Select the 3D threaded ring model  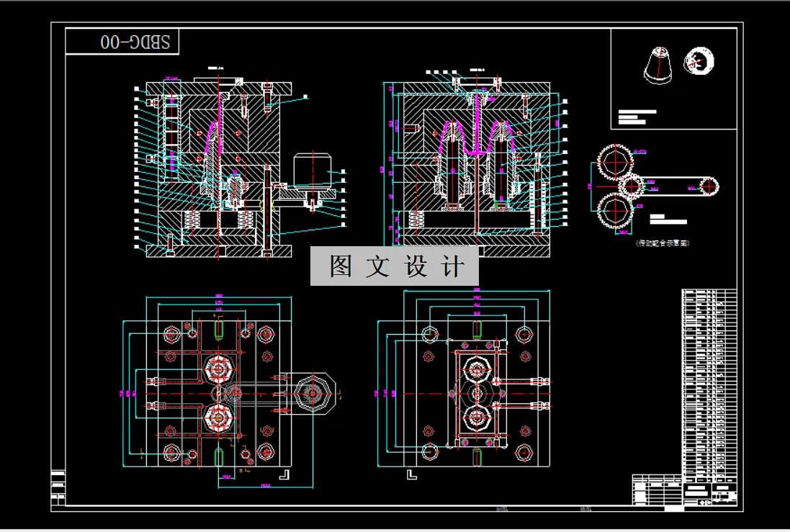tap(699, 60)
